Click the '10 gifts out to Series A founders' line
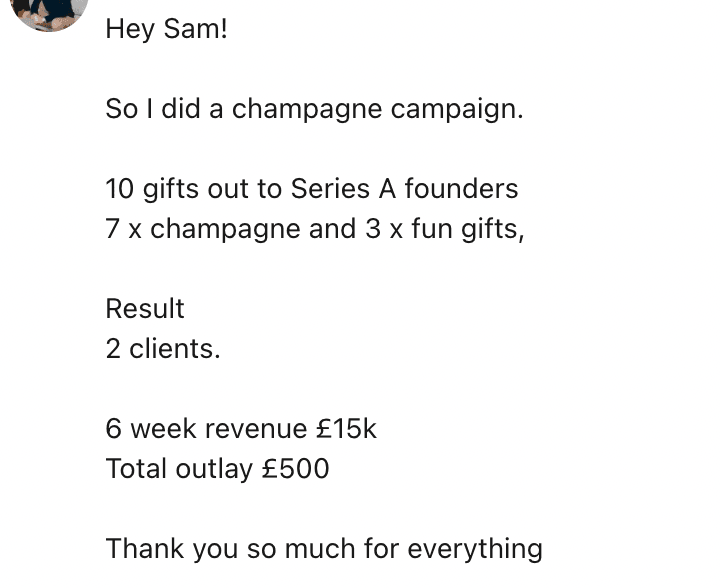The width and height of the screenshot is (720, 588). coord(312,189)
